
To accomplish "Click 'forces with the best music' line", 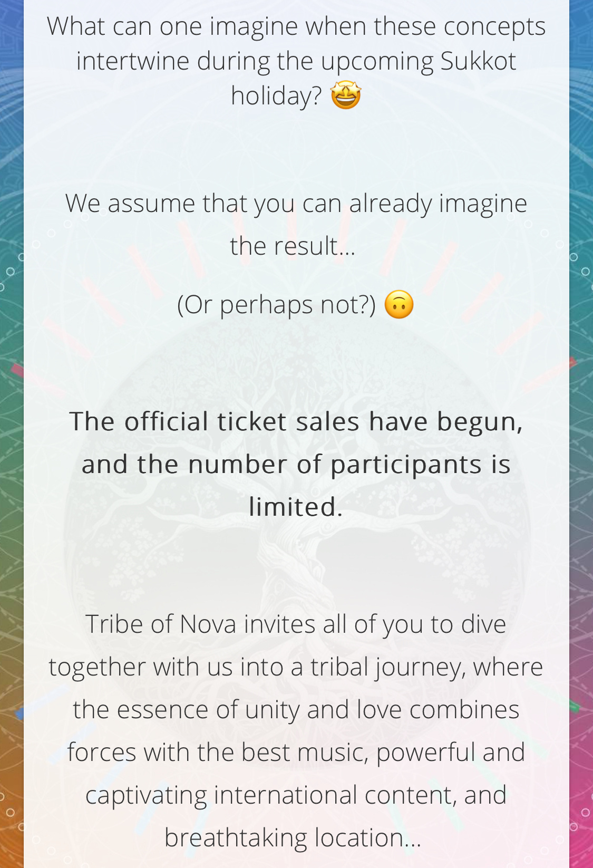I will pos(296,752).
